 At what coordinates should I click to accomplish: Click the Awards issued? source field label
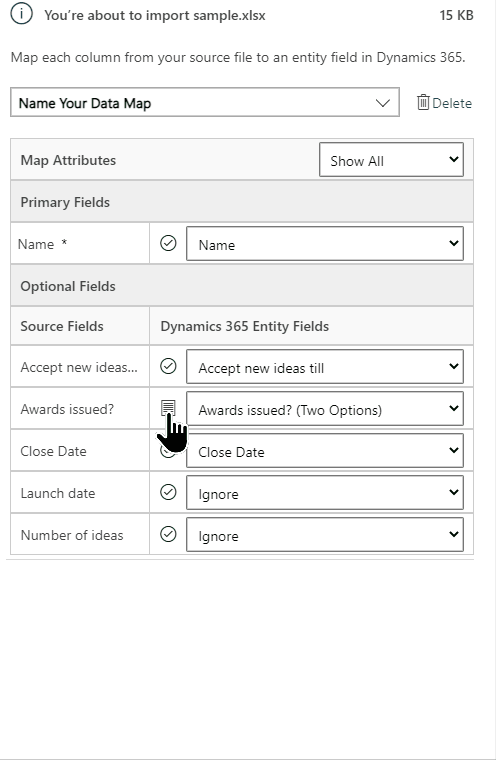tap(67, 409)
